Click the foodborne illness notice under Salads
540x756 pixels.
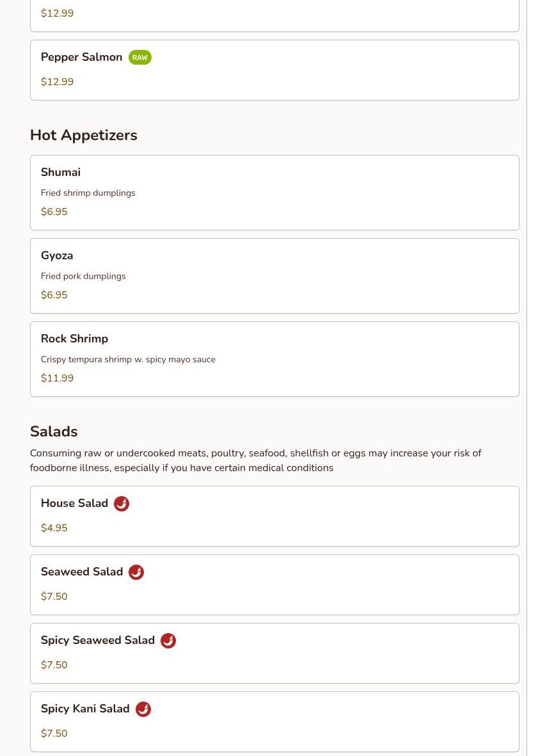[255, 460]
